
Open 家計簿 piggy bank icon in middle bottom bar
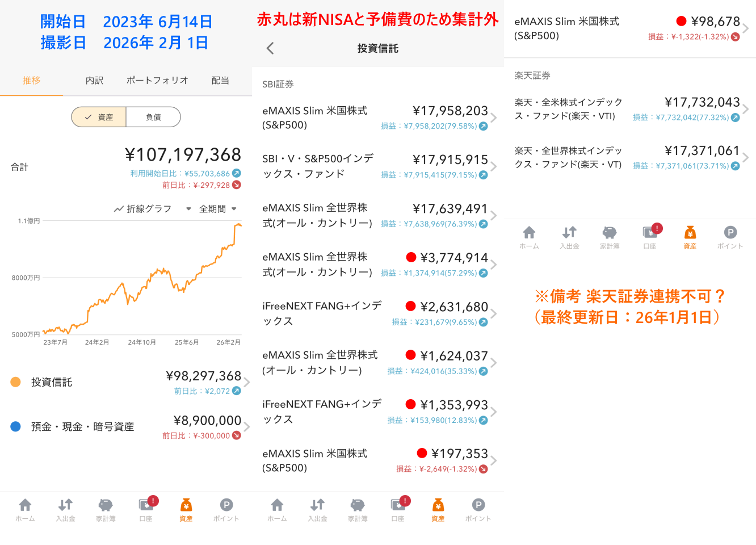(358, 509)
